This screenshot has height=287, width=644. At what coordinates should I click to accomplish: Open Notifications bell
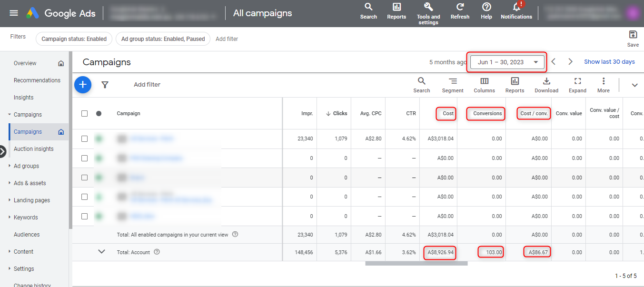click(x=516, y=11)
